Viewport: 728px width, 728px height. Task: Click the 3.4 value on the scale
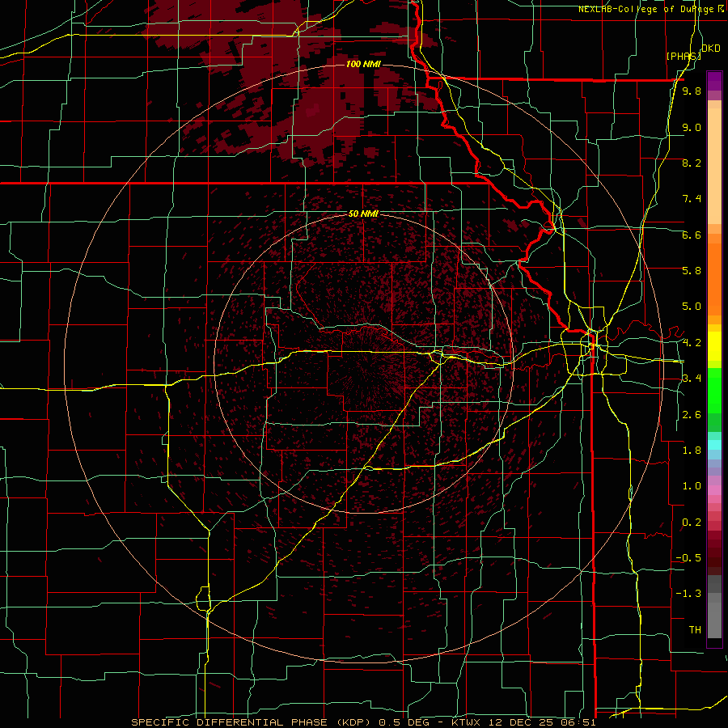point(692,379)
